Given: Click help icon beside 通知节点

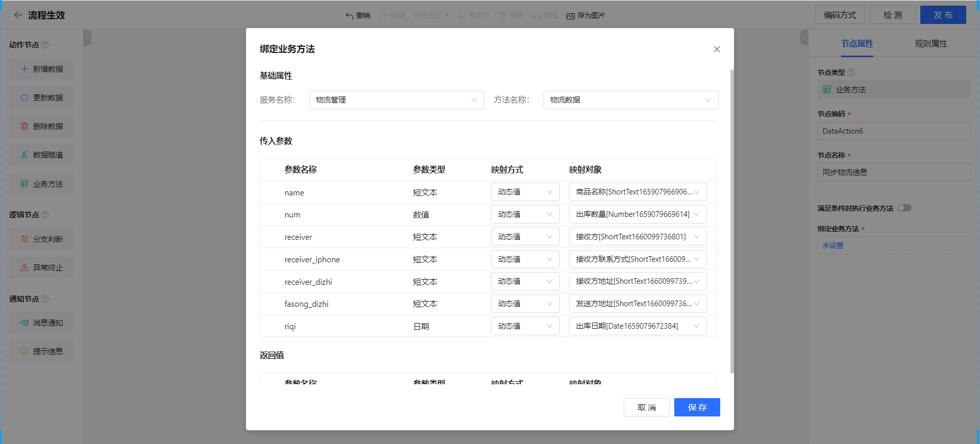Looking at the screenshot, I should click(45, 299).
